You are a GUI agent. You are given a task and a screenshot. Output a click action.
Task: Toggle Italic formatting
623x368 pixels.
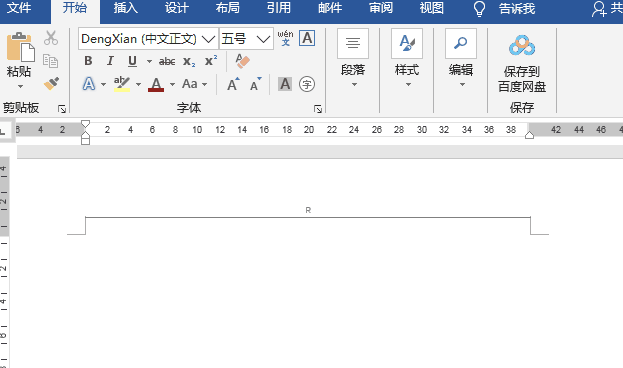click(x=110, y=61)
